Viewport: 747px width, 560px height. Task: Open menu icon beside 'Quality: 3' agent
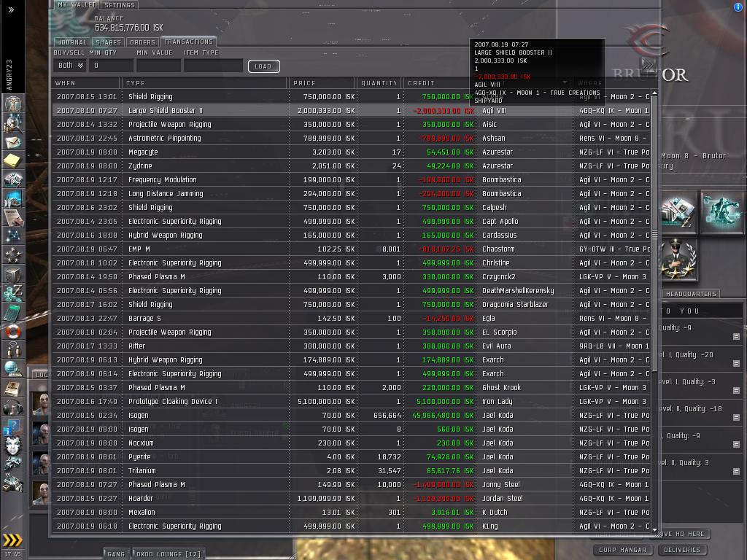tap(736, 472)
